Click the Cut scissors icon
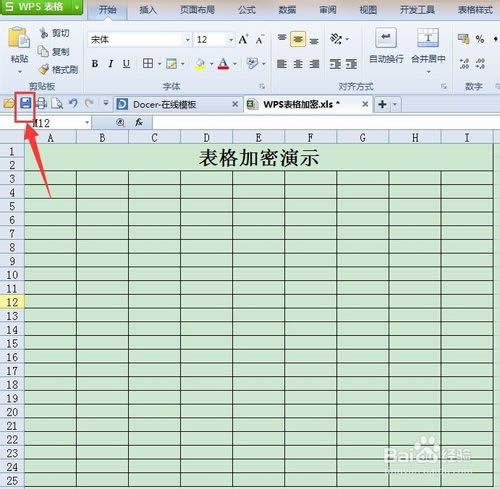The width and height of the screenshot is (500, 489). (x=44, y=33)
